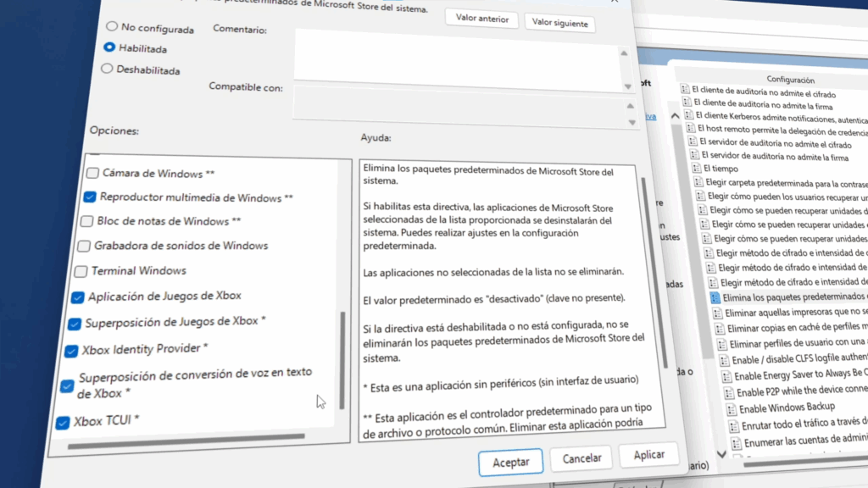
Task: Check Grabadora de sonidos de Windows
Action: click(x=84, y=245)
